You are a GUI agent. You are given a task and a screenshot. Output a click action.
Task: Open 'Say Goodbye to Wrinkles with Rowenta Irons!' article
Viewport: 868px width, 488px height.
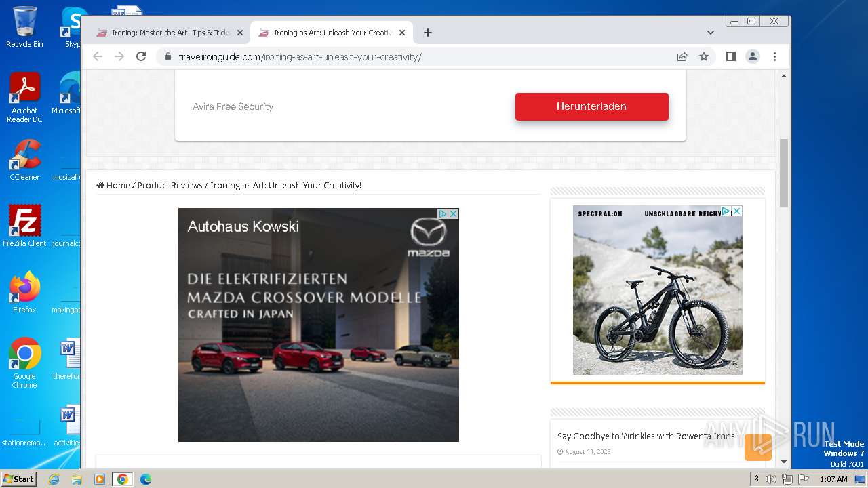click(x=647, y=436)
